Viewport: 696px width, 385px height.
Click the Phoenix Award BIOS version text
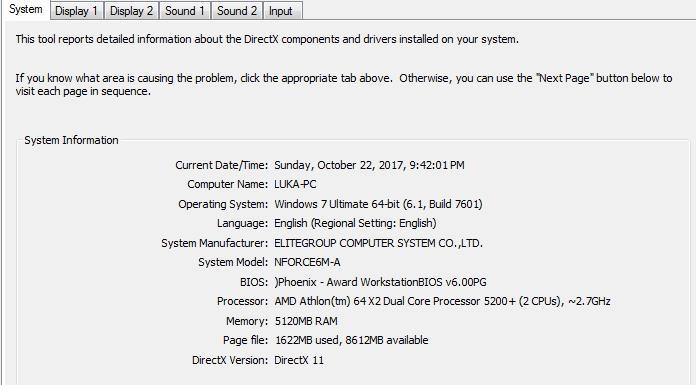[x=380, y=282]
